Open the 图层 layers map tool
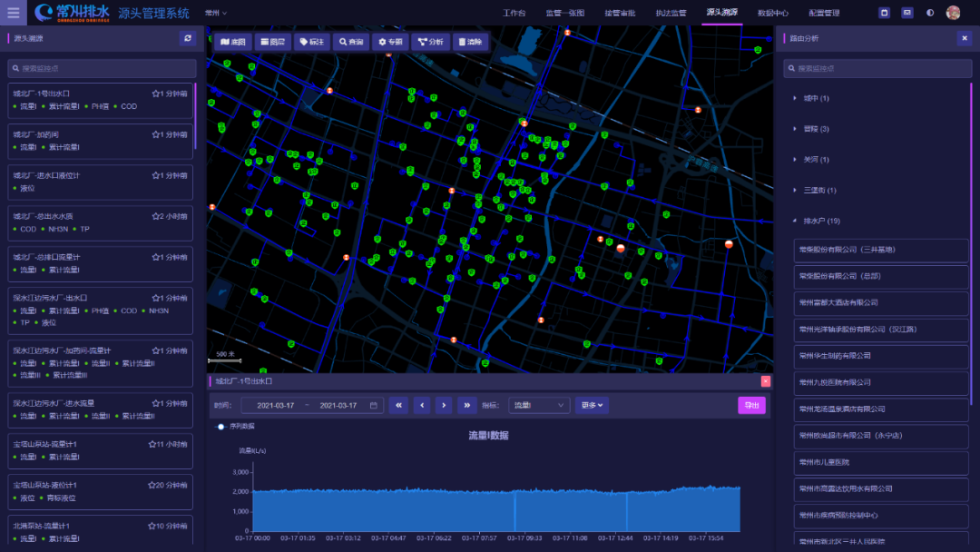Image resolution: width=980 pixels, height=552 pixels. click(272, 42)
